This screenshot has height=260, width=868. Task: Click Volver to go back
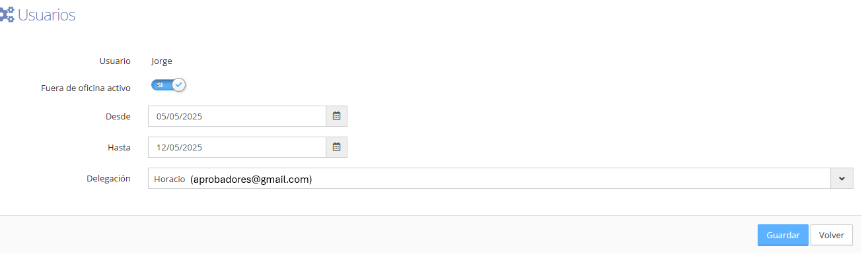832,235
